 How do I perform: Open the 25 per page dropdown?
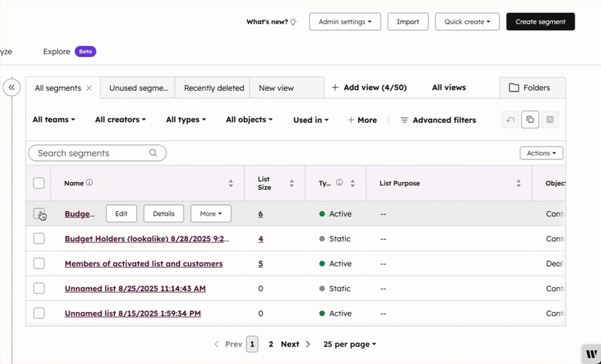click(349, 344)
